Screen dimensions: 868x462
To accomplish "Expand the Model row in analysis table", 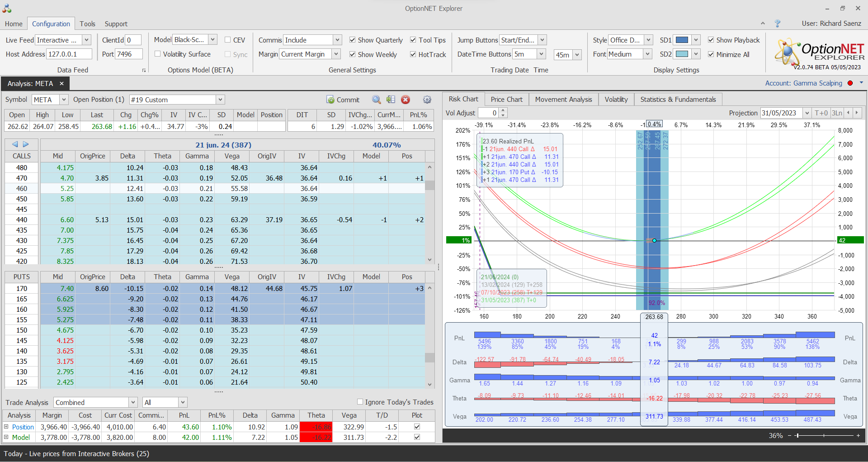I will point(6,437).
